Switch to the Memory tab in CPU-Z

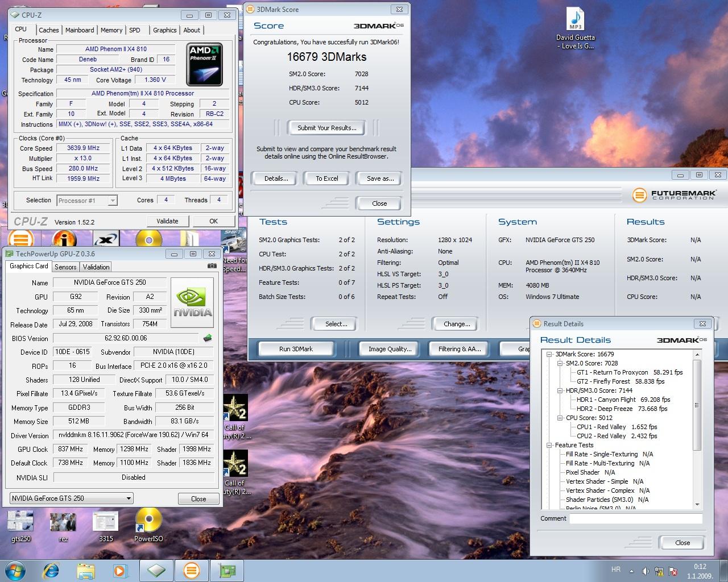tap(111, 30)
